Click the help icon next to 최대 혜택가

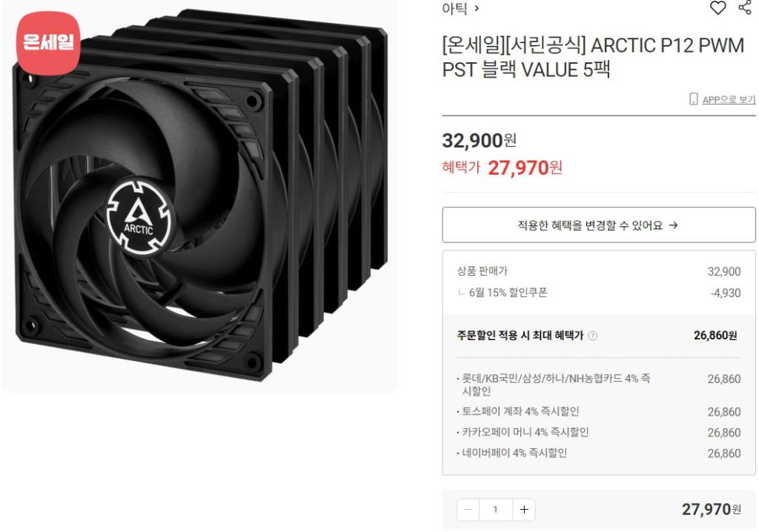(592, 336)
